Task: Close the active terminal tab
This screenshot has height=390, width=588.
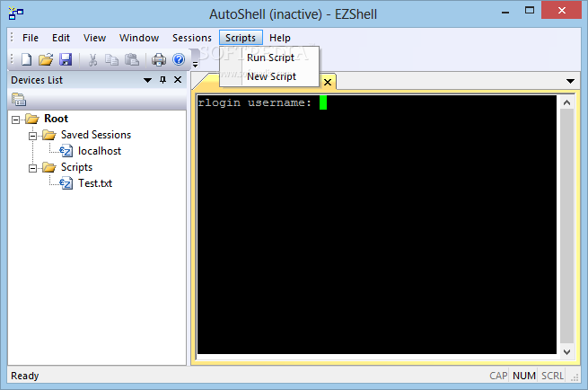Action: coord(328,82)
